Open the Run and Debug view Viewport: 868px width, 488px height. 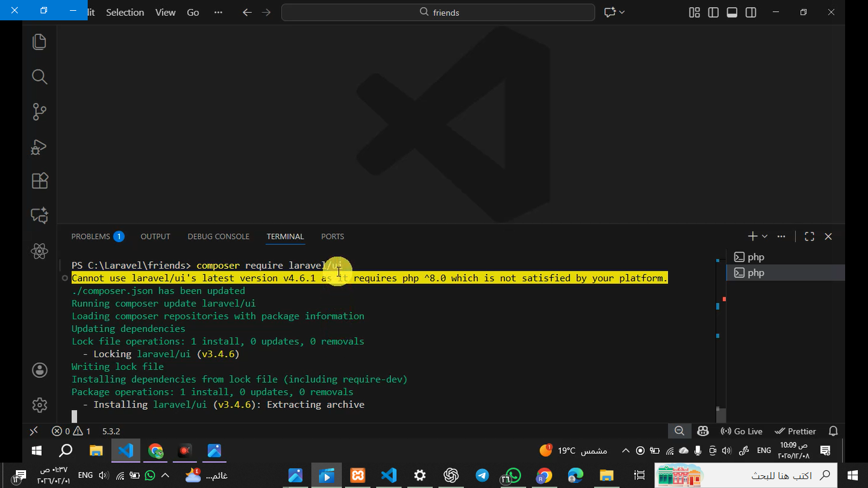(x=39, y=147)
